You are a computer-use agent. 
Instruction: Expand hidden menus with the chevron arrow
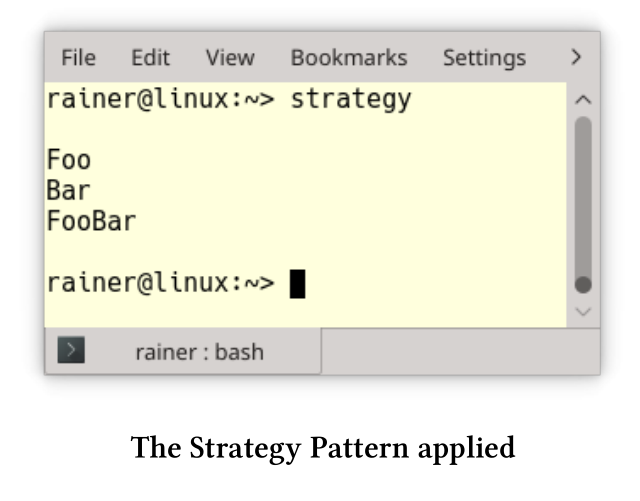click(576, 57)
